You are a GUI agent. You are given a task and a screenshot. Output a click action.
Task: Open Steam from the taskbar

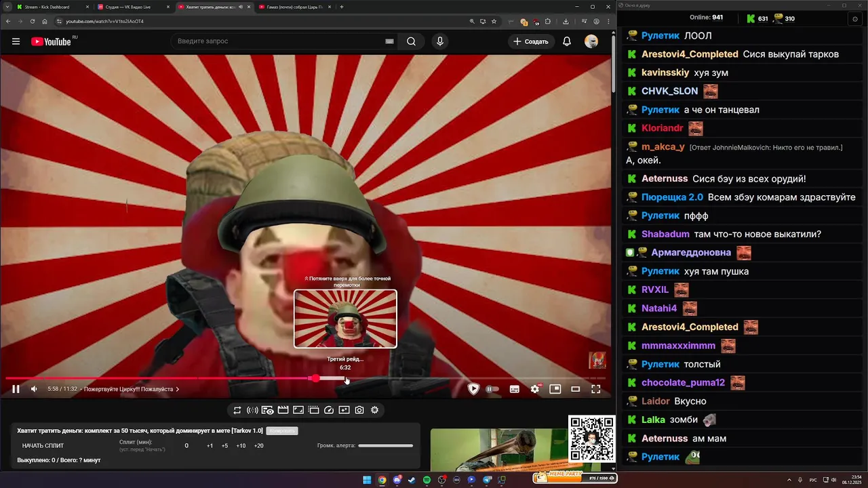(412, 480)
